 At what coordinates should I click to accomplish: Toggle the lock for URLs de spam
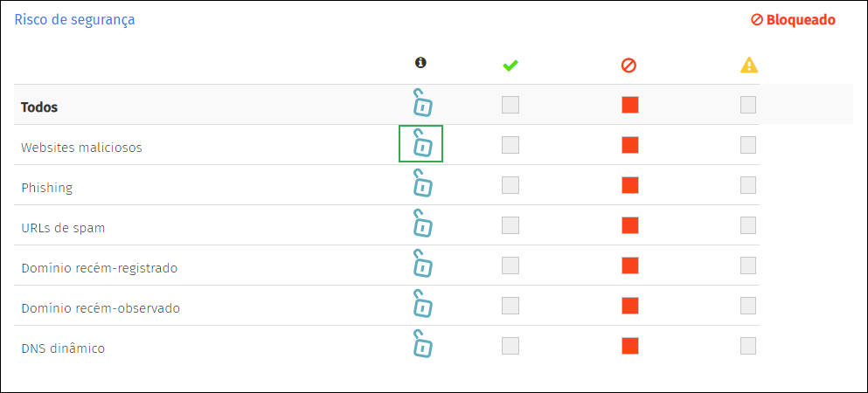tap(422, 224)
